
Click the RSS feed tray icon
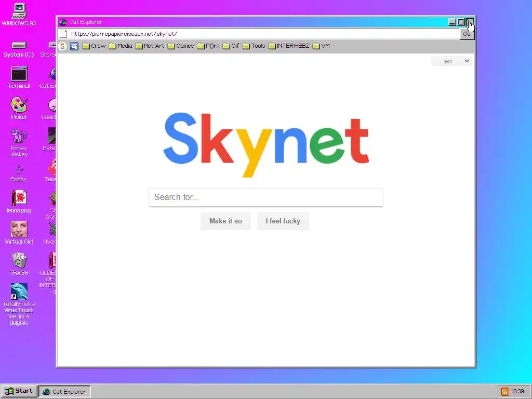pos(505,392)
